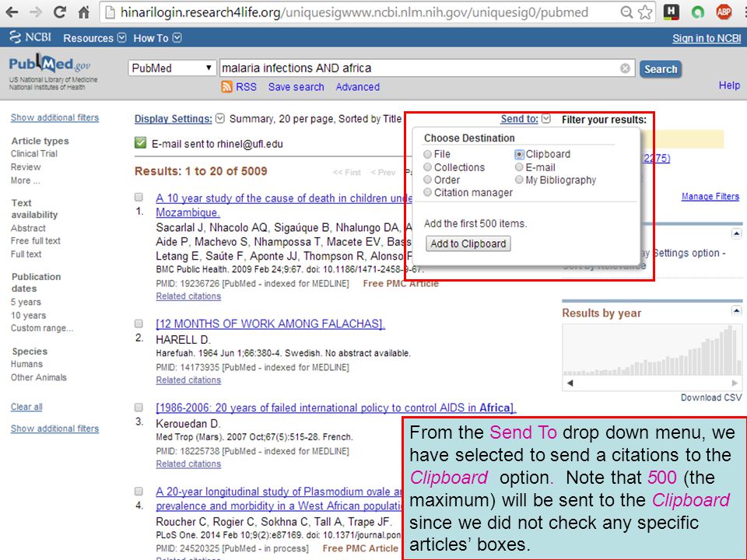Click the Manage Filters link
This screenshot has width=747, height=560.
tap(710, 196)
